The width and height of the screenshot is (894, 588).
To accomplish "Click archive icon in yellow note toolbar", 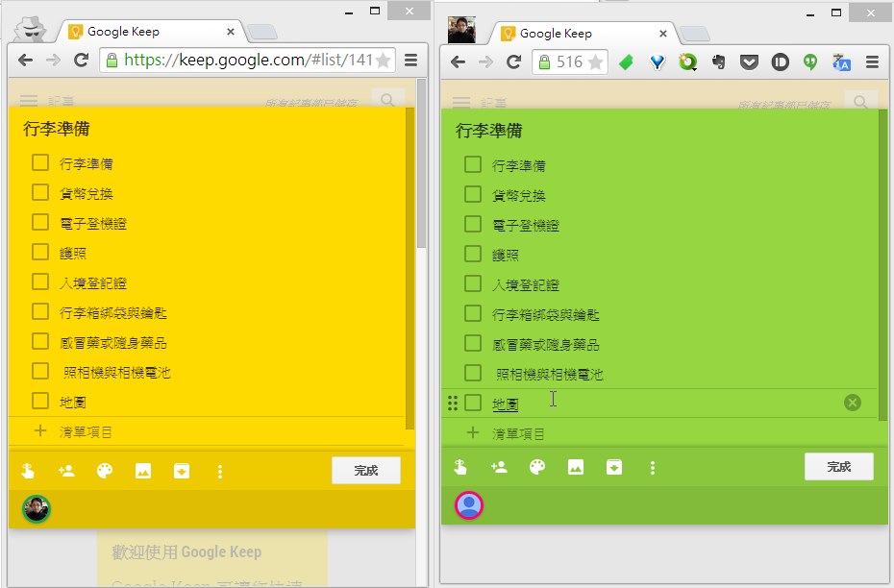I will tap(182, 471).
